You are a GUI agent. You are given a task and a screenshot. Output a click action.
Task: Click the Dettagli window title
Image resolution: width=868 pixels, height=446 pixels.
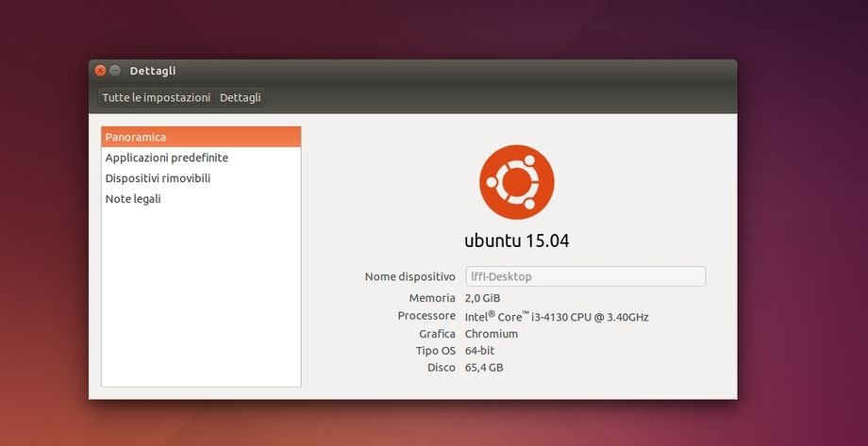[x=153, y=71]
